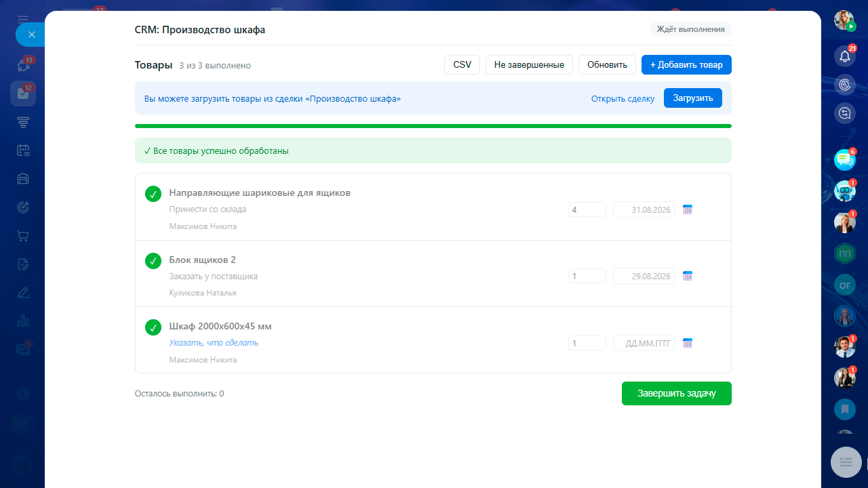Click Указать, что сделать link
This screenshot has width=868, height=488.
pyautogui.click(x=214, y=343)
